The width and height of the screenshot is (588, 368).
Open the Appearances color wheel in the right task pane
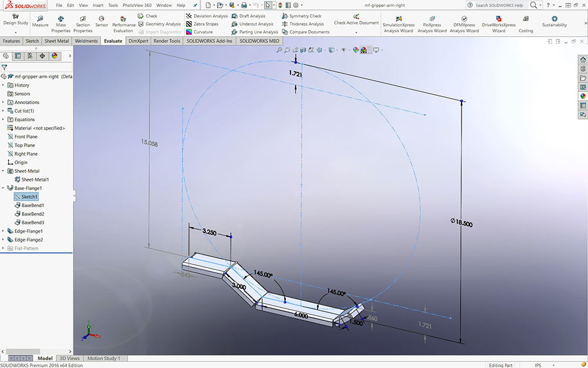[583, 96]
